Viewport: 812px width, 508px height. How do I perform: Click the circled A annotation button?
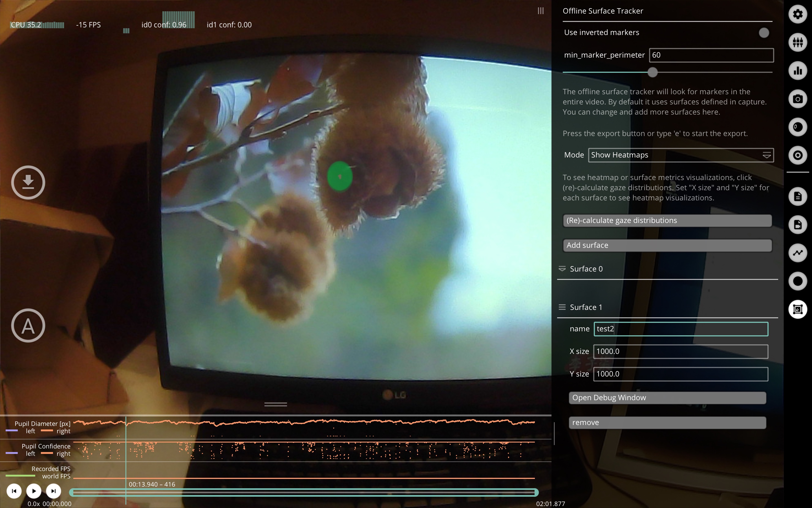pos(28,326)
